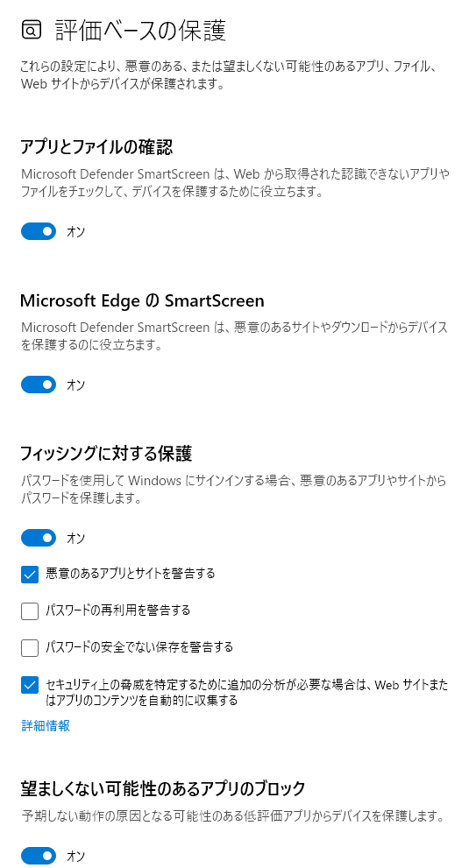Toggle 望ましくない可能性のあるアプリのブロック switch
Image resolution: width=476 pixels, height=868 pixels.
tap(39, 856)
